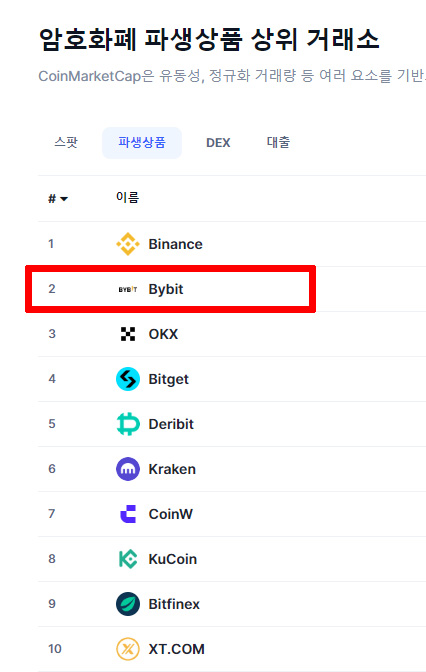This screenshot has height=672, width=426.
Task: Open the Binance exchange link
Action: click(175, 244)
